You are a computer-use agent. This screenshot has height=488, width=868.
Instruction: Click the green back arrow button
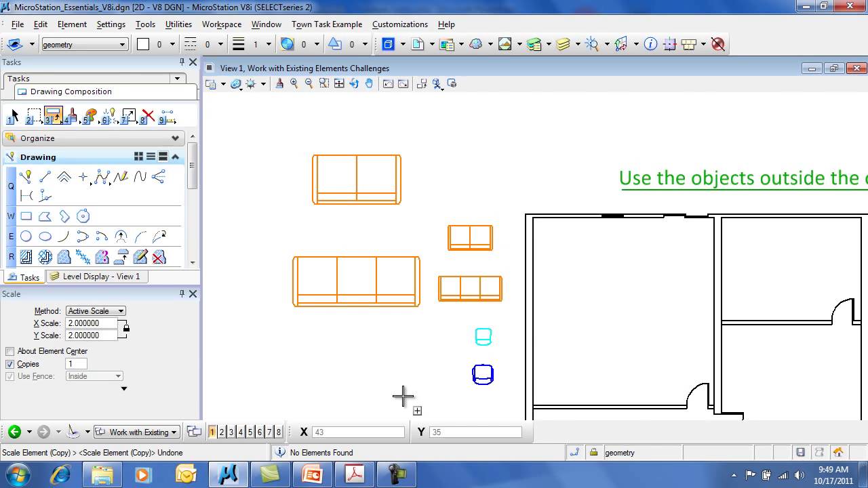coord(14,432)
